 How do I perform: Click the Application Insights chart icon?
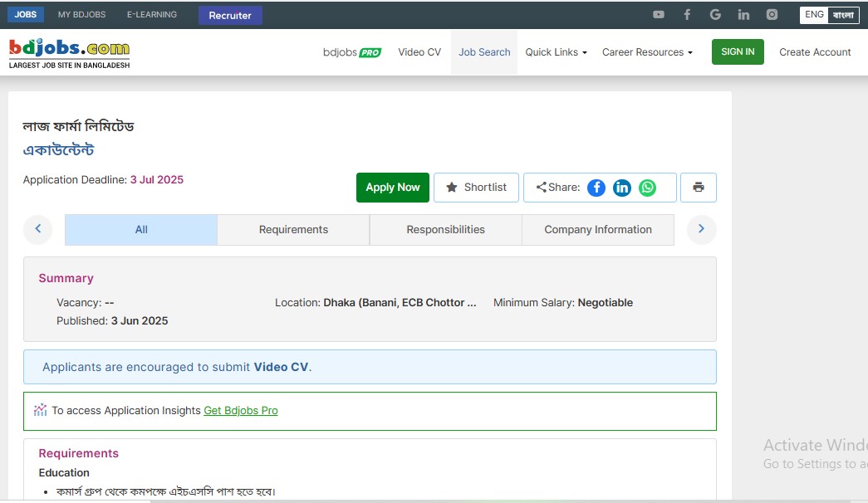40,410
